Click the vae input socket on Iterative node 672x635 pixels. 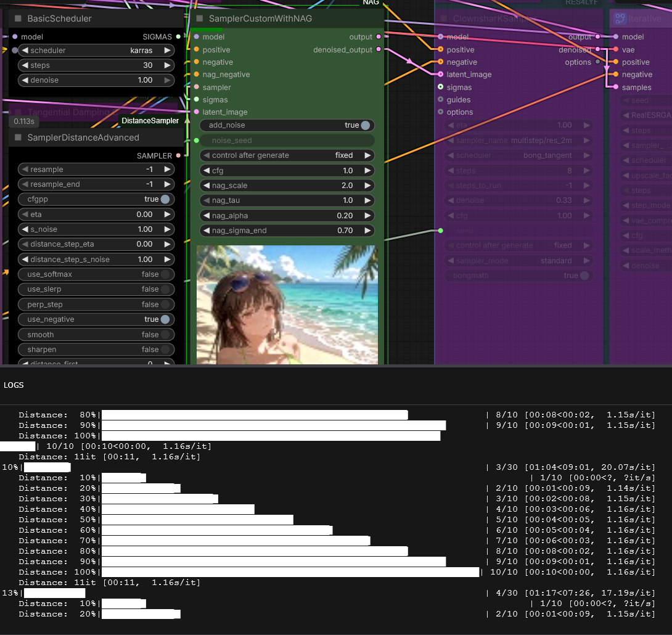coord(616,50)
